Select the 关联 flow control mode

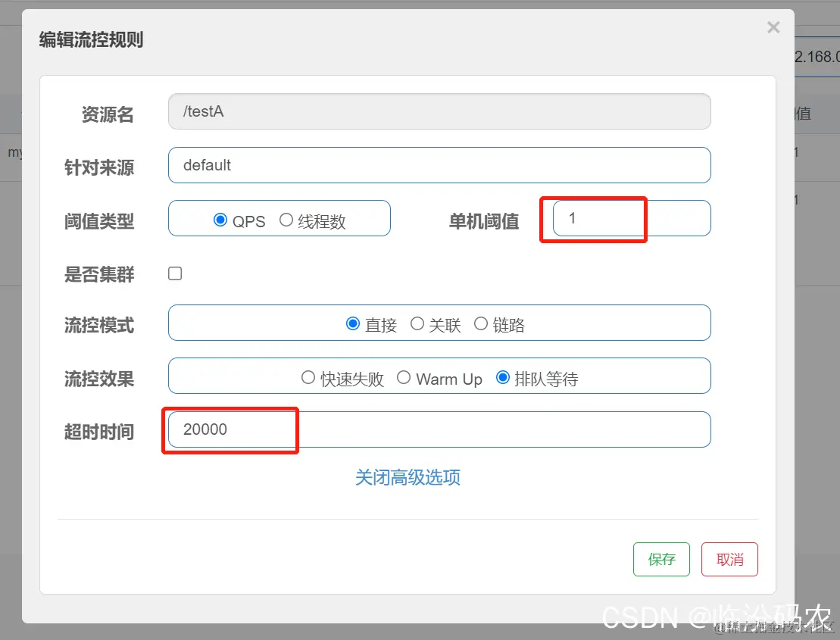coord(417,323)
